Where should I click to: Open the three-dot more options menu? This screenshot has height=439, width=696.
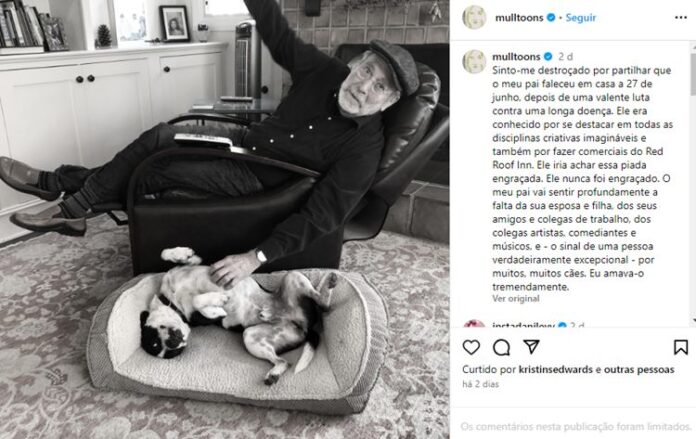click(x=680, y=17)
